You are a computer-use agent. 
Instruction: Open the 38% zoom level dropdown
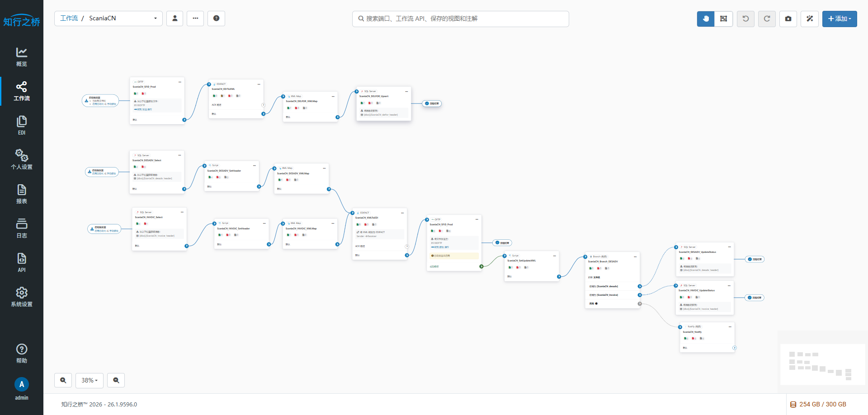click(x=90, y=380)
